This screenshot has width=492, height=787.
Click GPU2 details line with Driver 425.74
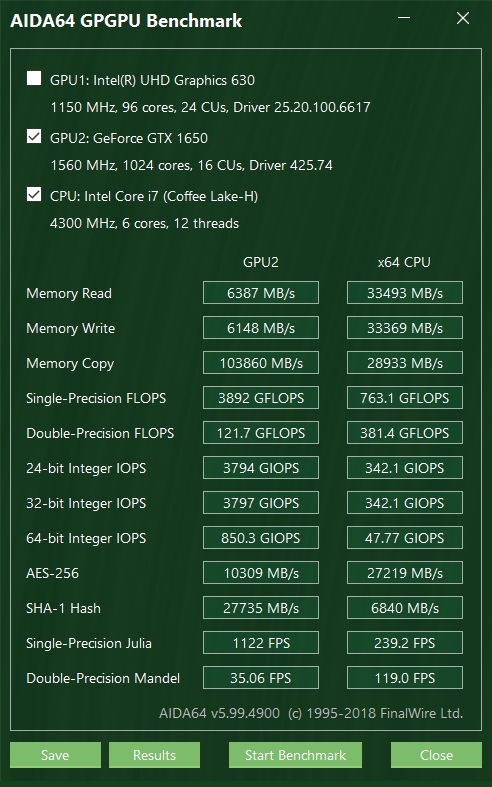tap(191, 166)
